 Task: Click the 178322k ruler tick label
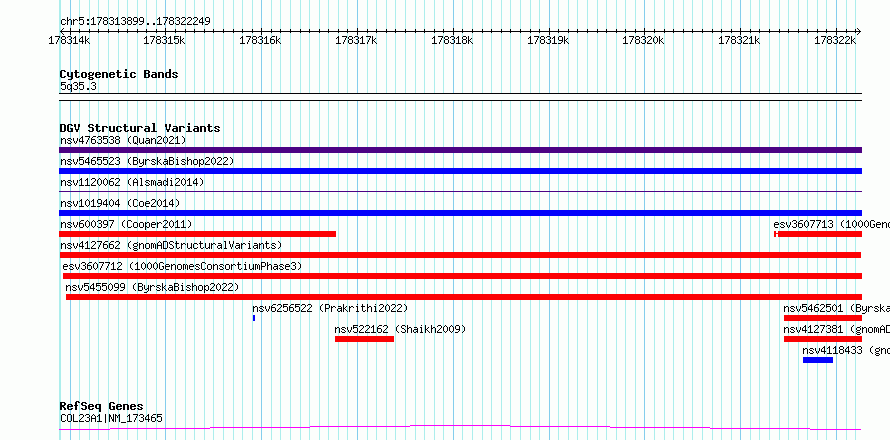835,40
